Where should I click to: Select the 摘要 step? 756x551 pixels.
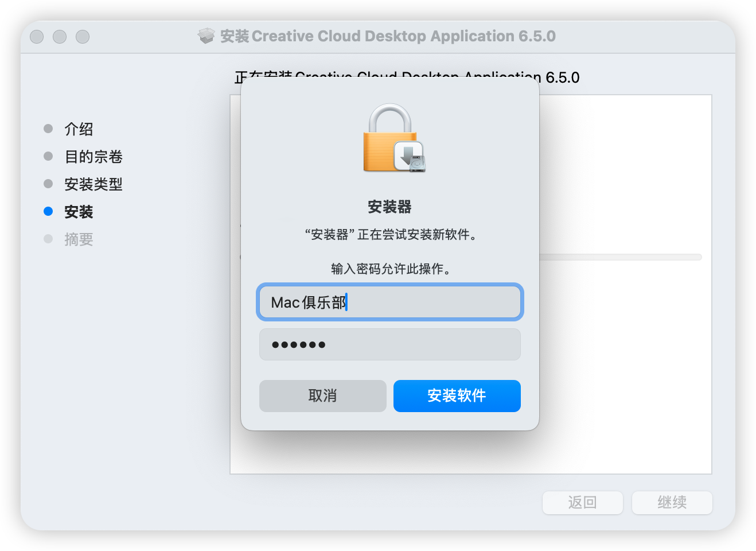click(79, 239)
